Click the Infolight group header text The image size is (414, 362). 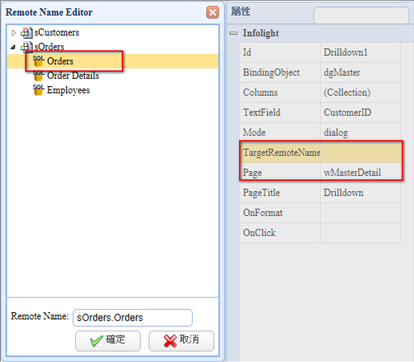pos(261,33)
